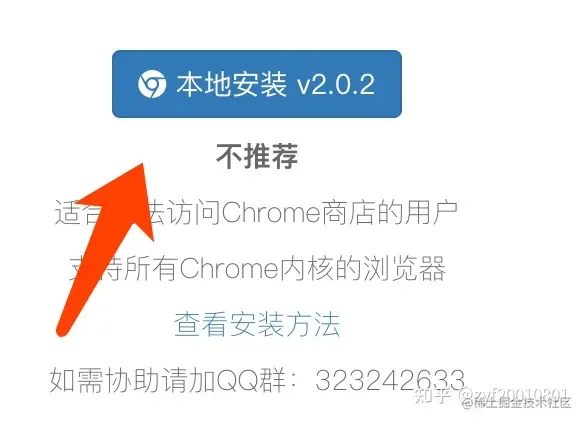Click the QQ group number 323242633

pyautogui.click(x=390, y=380)
